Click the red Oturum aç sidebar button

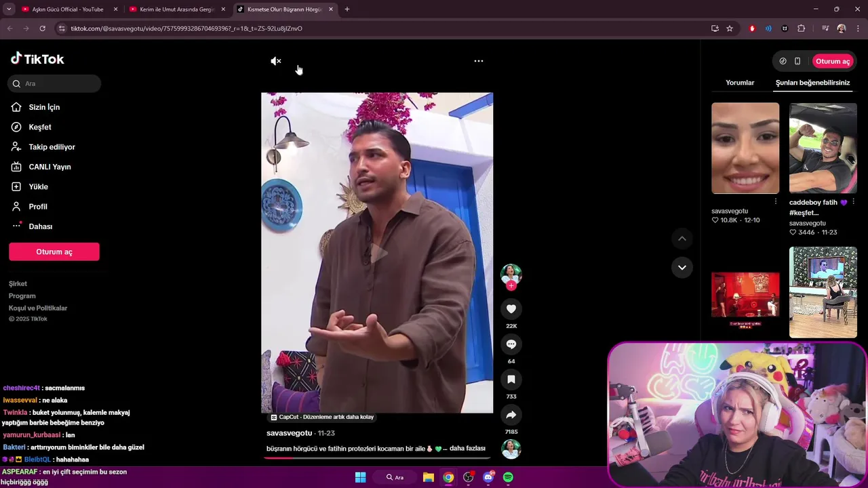click(x=54, y=251)
